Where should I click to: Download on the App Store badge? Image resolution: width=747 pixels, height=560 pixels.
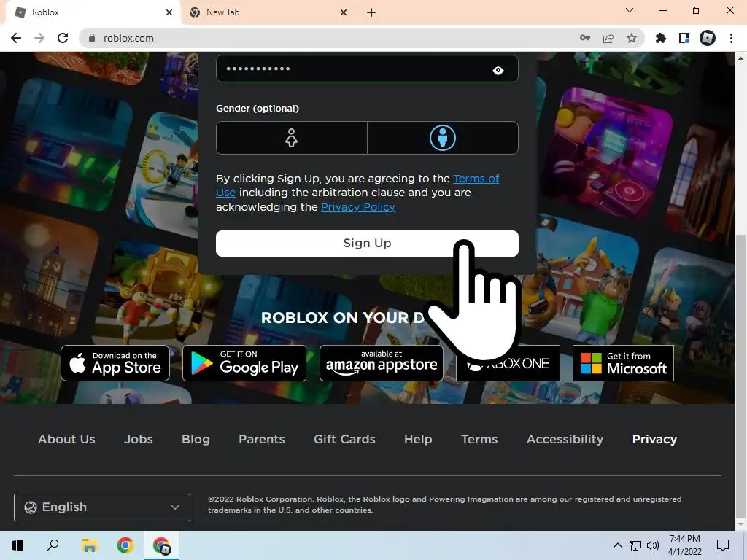point(115,363)
